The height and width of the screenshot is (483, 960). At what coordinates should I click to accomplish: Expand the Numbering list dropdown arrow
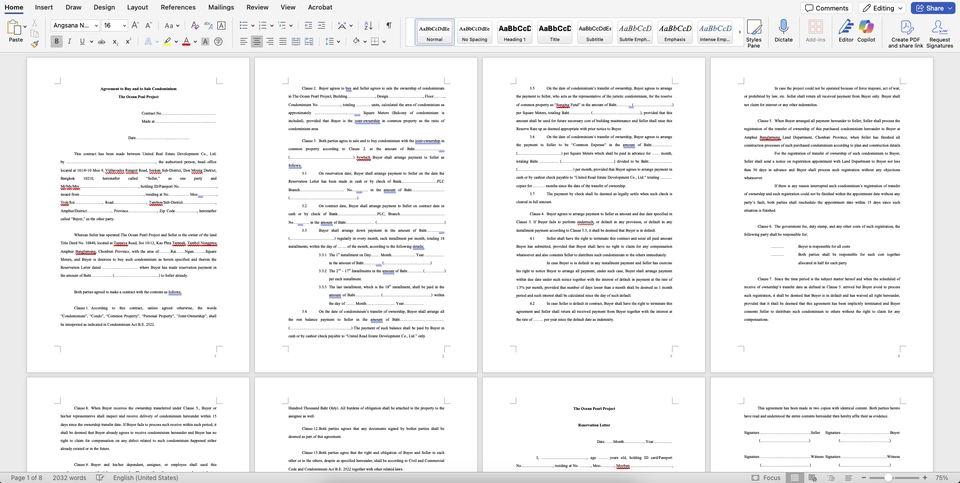tap(272, 26)
